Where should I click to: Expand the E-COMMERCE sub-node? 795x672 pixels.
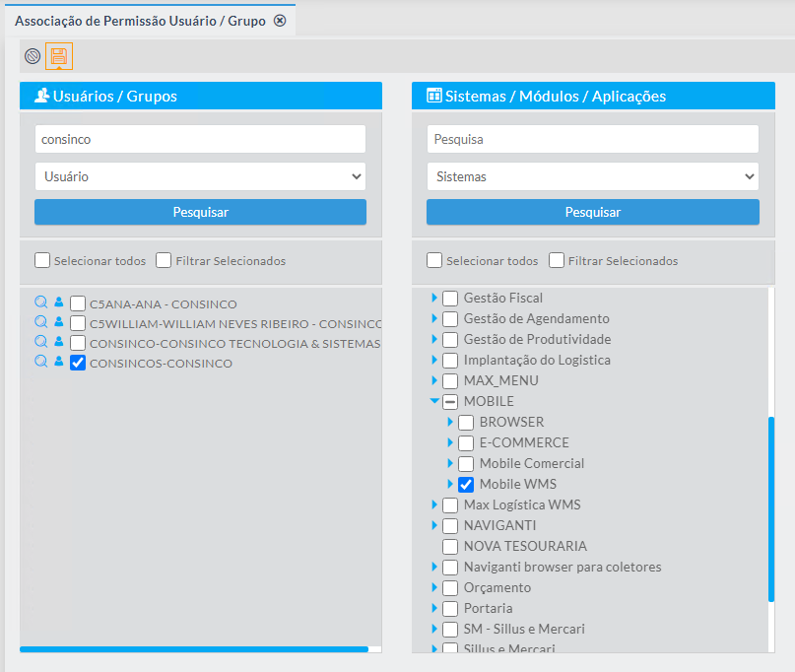coord(450,442)
